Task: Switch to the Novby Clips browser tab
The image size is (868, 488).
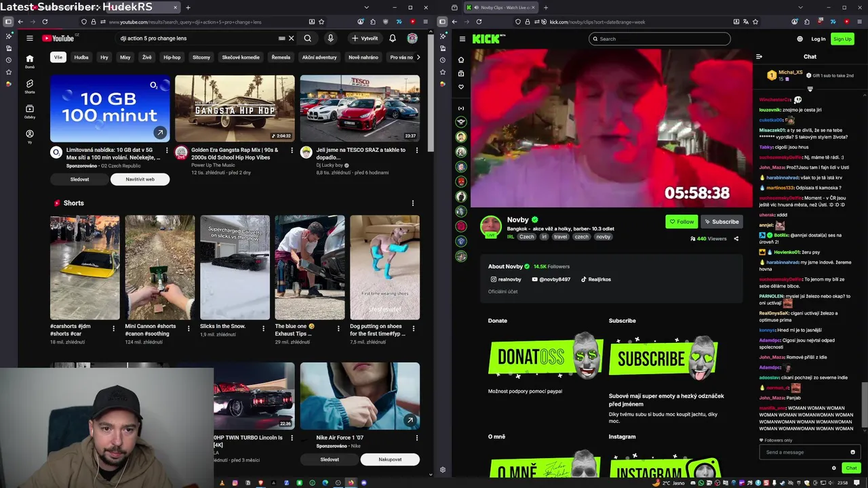Action: pyautogui.click(x=502, y=7)
